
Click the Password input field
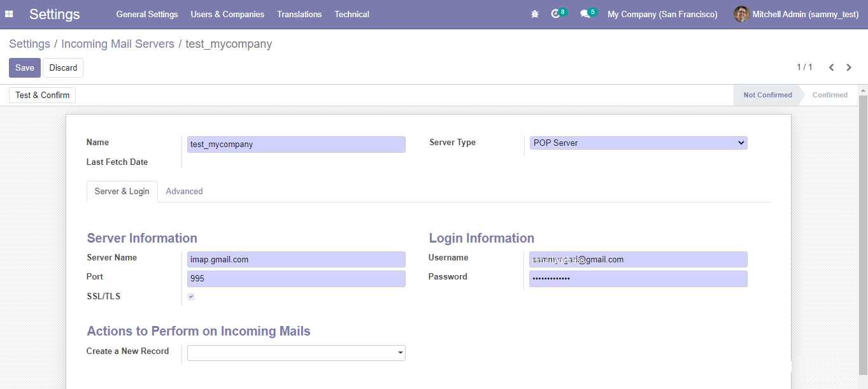click(x=638, y=279)
